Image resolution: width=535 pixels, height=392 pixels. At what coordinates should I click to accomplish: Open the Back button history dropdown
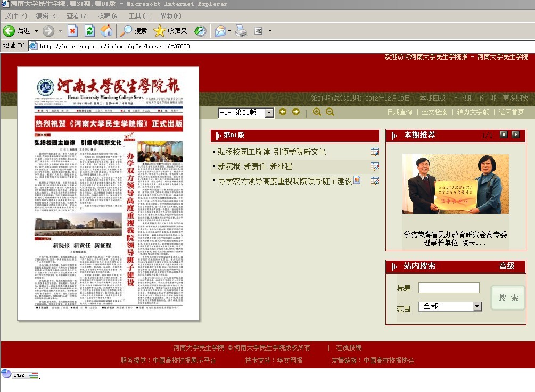pyautogui.click(x=36, y=31)
